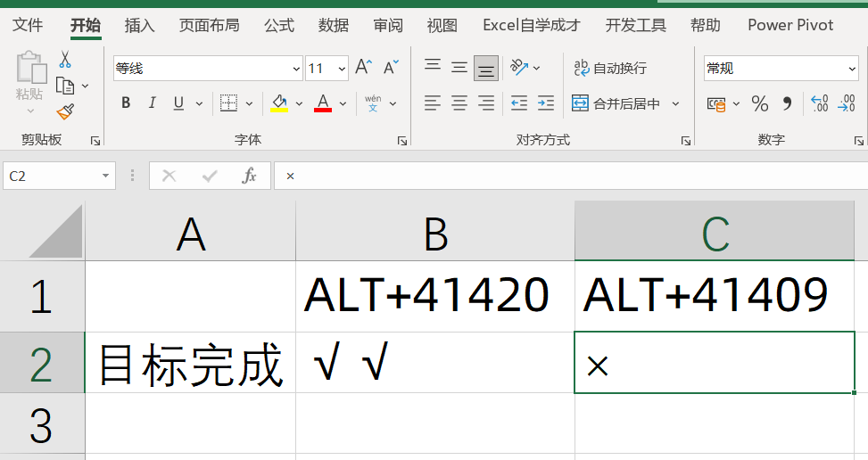Expand border style options
Screen dimensions: 868x460
pyautogui.click(x=249, y=103)
